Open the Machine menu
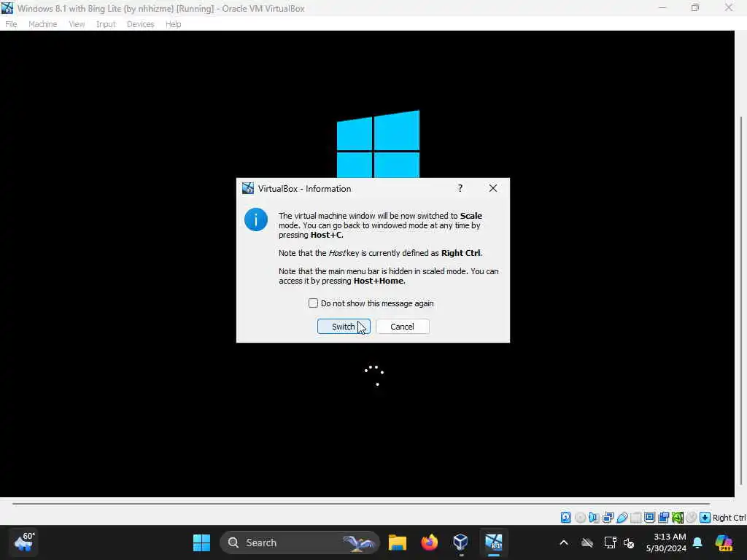The image size is (747, 560). (x=43, y=24)
